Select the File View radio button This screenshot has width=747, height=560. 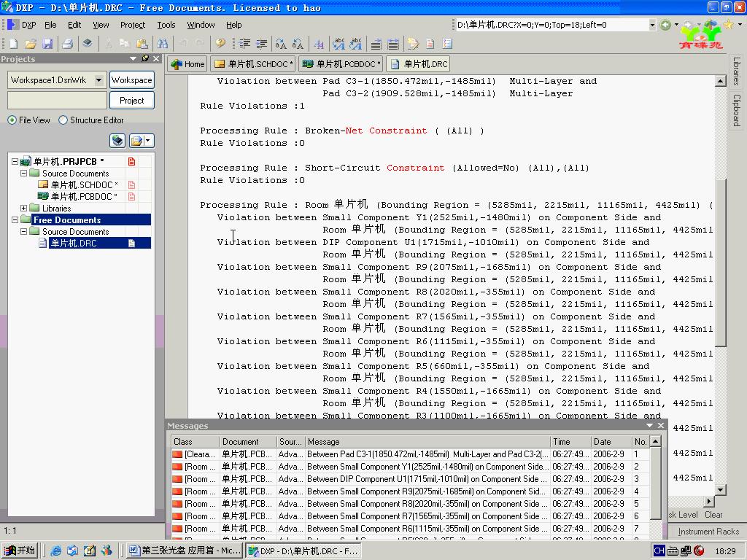[x=12, y=120]
